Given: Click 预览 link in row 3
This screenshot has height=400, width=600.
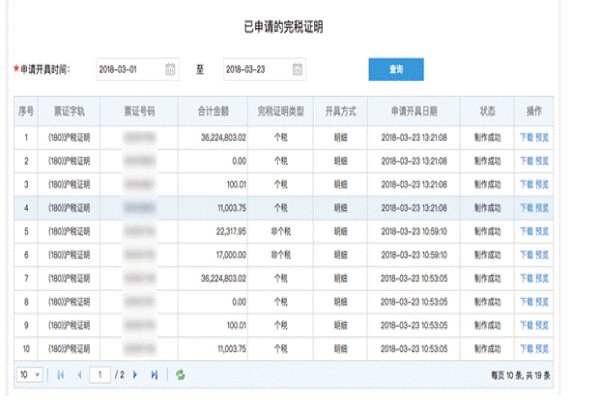Looking at the screenshot, I should click(542, 184).
